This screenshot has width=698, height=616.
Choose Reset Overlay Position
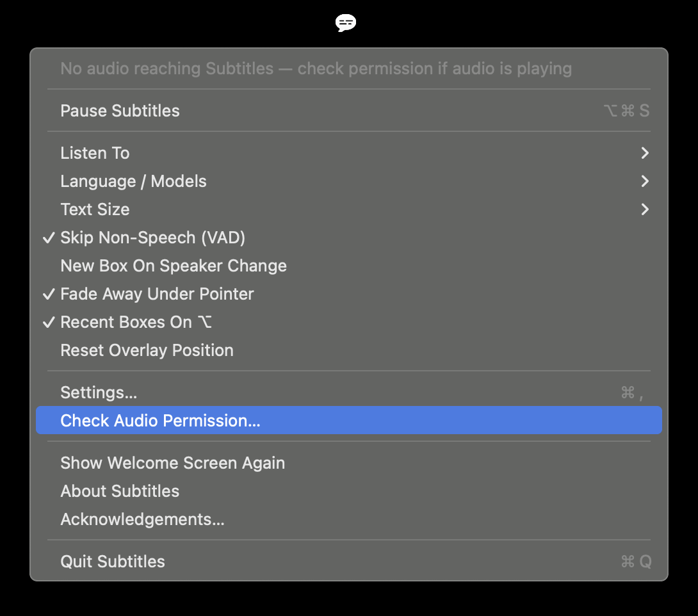pyautogui.click(x=349, y=350)
